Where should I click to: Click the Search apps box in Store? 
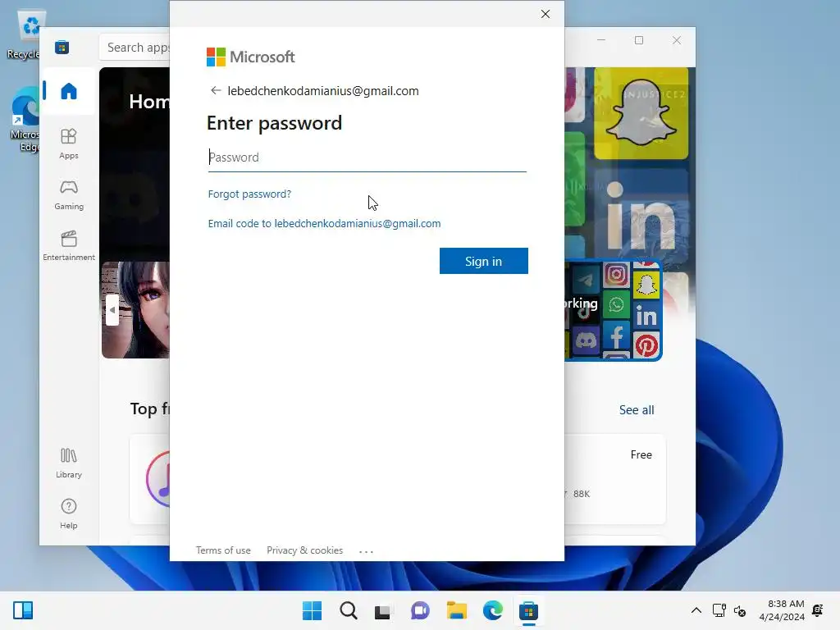point(135,47)
